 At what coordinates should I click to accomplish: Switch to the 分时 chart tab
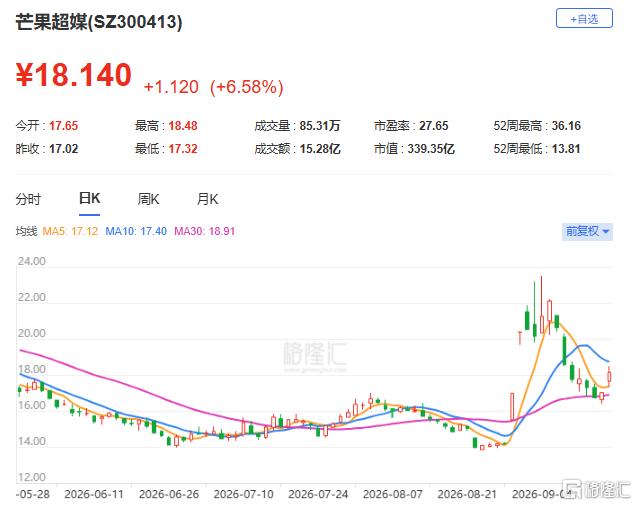coord(28,199)
